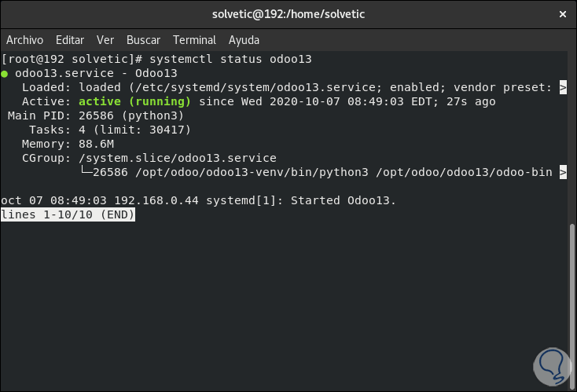The image size is (577, 392).
Task: Select the Terminal menu
Action: point(194,39)
